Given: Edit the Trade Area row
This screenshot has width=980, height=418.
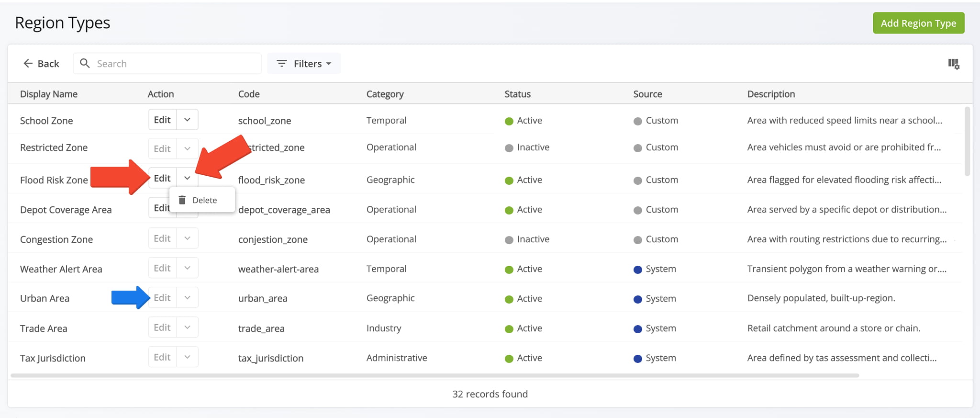Looking at the screenshot, I should point(162,328).
